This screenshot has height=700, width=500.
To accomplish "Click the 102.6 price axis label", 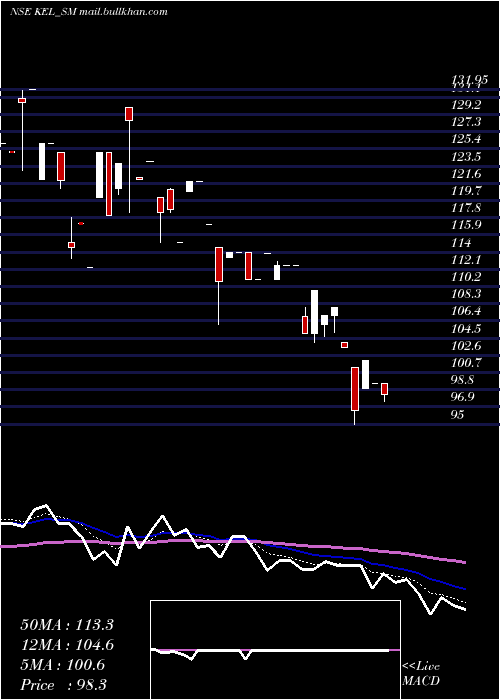I will 466,346.
